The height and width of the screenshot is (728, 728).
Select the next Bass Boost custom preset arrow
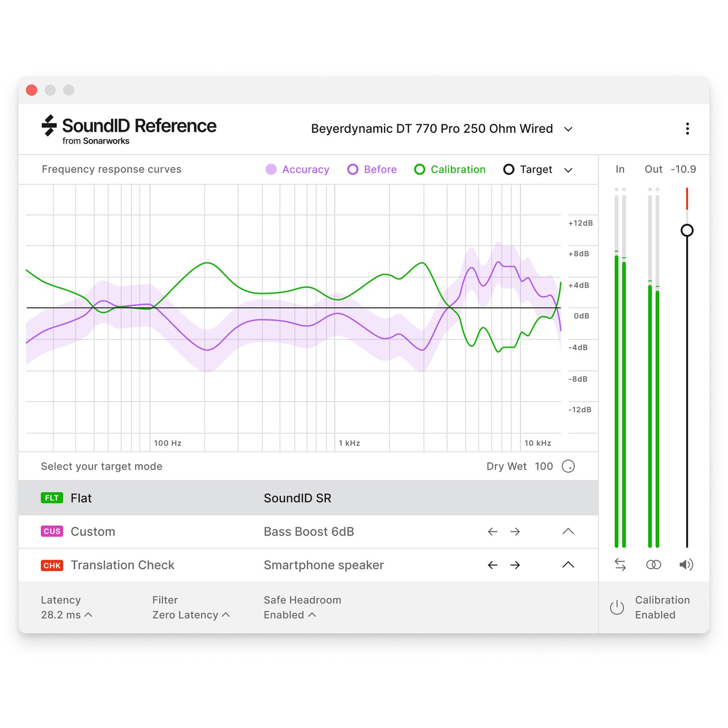point(515,531)
